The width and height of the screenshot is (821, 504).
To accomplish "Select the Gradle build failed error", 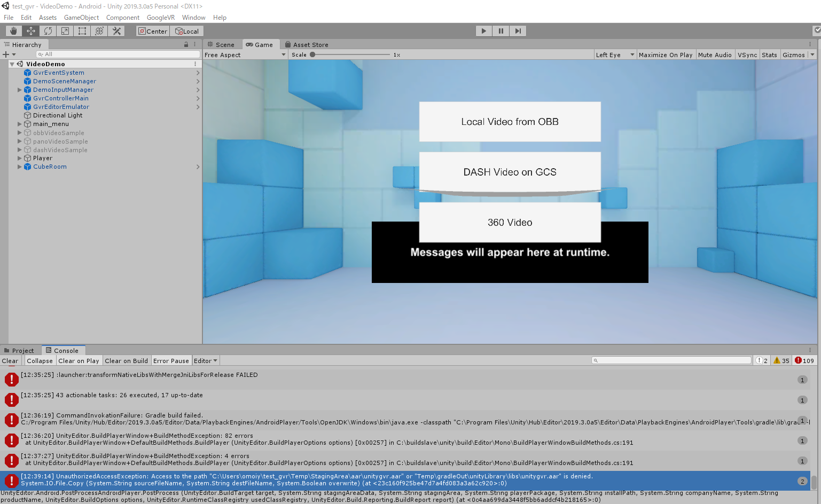I will 405,419.
